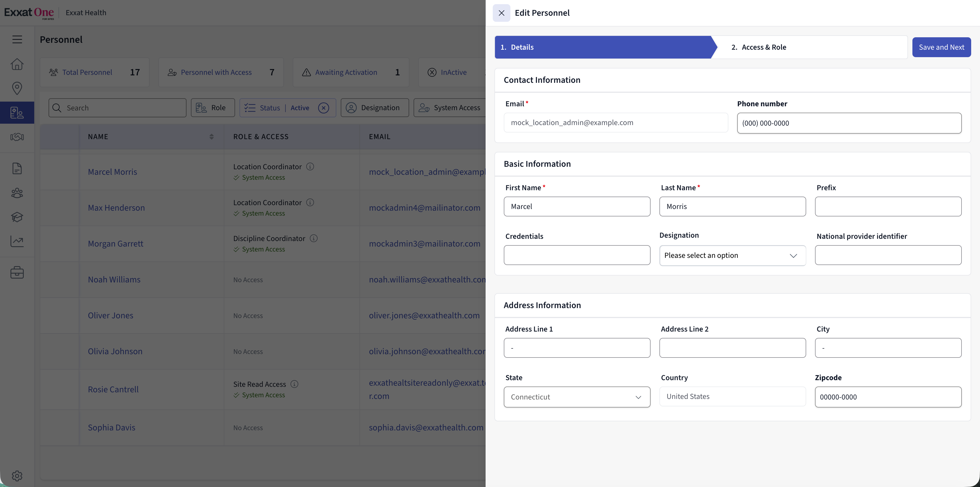The height and width of the screenshot is (487, 980).
Task: Open the graduation cap sidebar icon
Action: [x=17, y=217]
